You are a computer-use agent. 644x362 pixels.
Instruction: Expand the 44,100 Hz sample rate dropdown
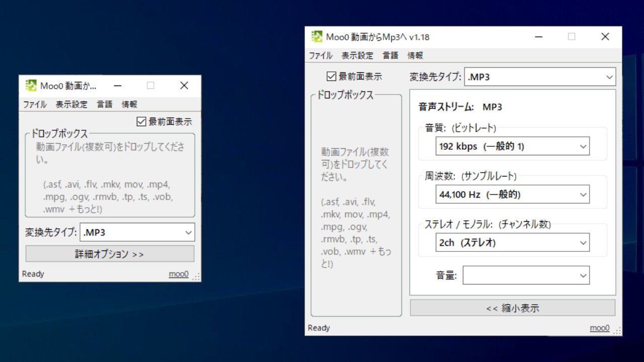coord(513,195)
